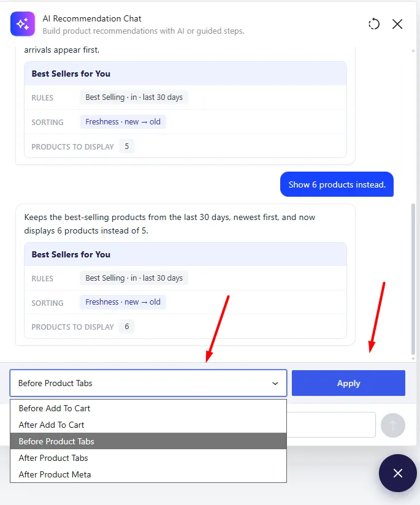This screenshot has width=420, height=505.
Task: Click the chat scrollbar thumb
Action: pos(413,279)
